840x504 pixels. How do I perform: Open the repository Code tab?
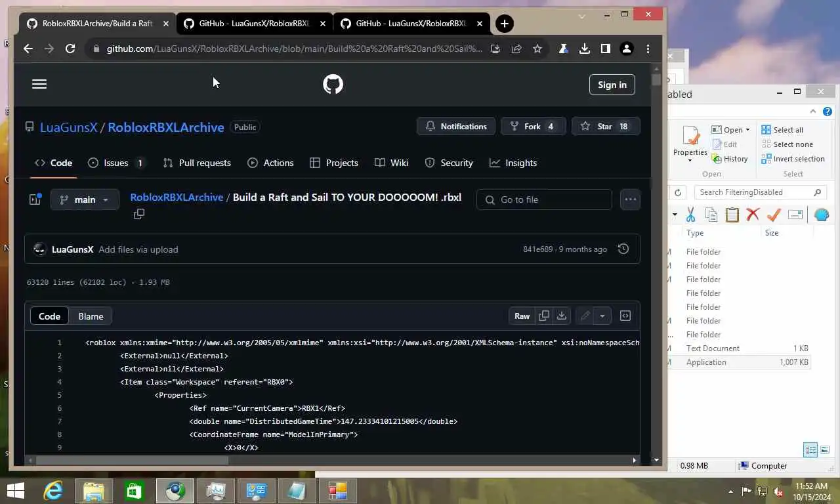tap(53, 163)
